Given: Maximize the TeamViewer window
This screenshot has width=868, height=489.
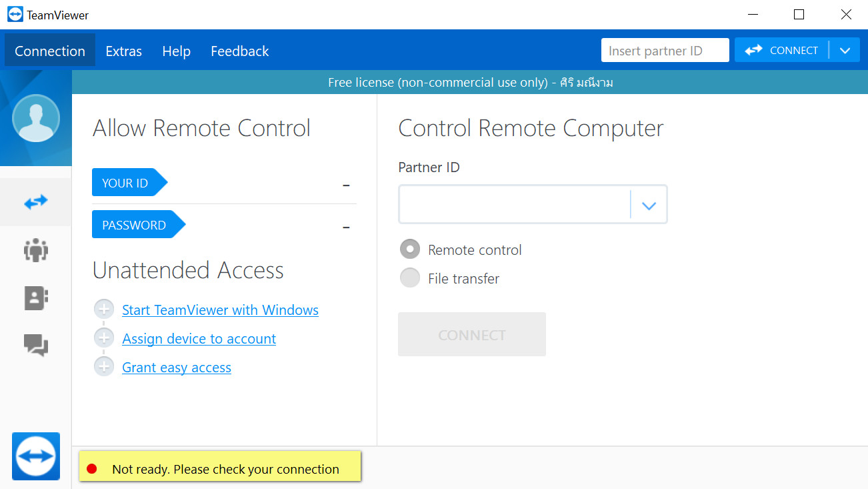Looking at the screenshot, I should 799,14.
